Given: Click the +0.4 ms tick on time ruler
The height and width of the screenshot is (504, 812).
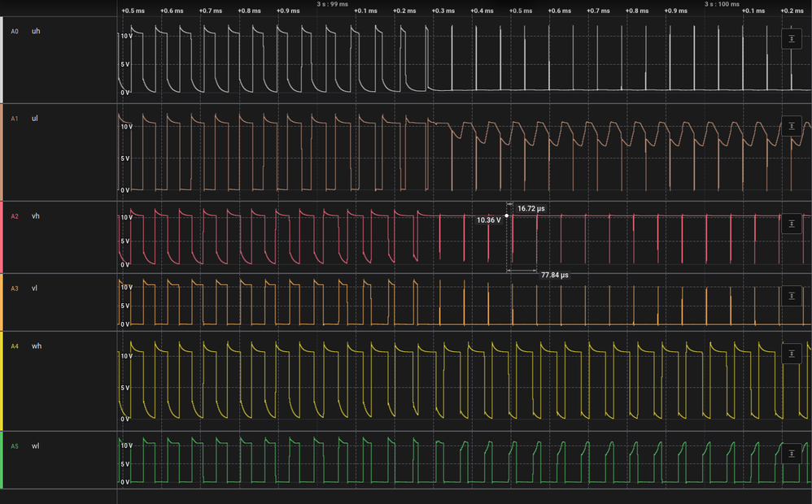Looking at the screenshot, I should coord(482,11).
